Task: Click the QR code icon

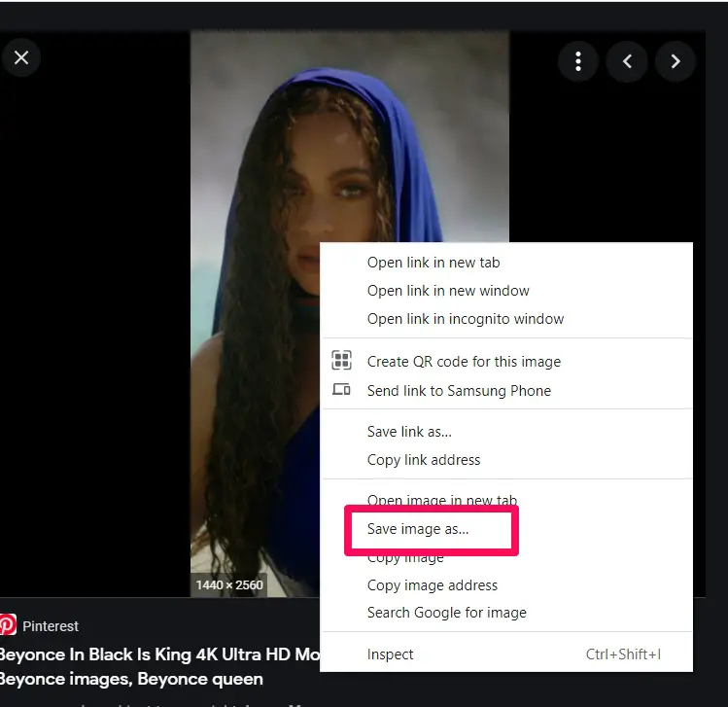Action: pyautogui.click(x=341, y=361)
